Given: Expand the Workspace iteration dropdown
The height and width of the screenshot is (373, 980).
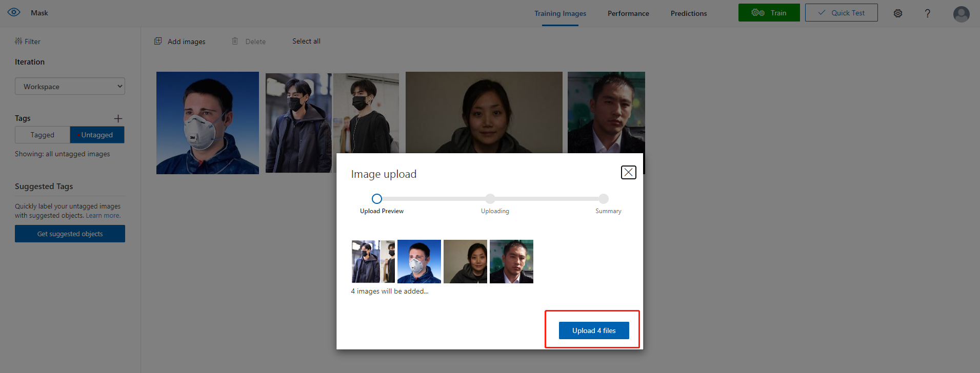Looking at the screenshot, I should tap(70, 86).
